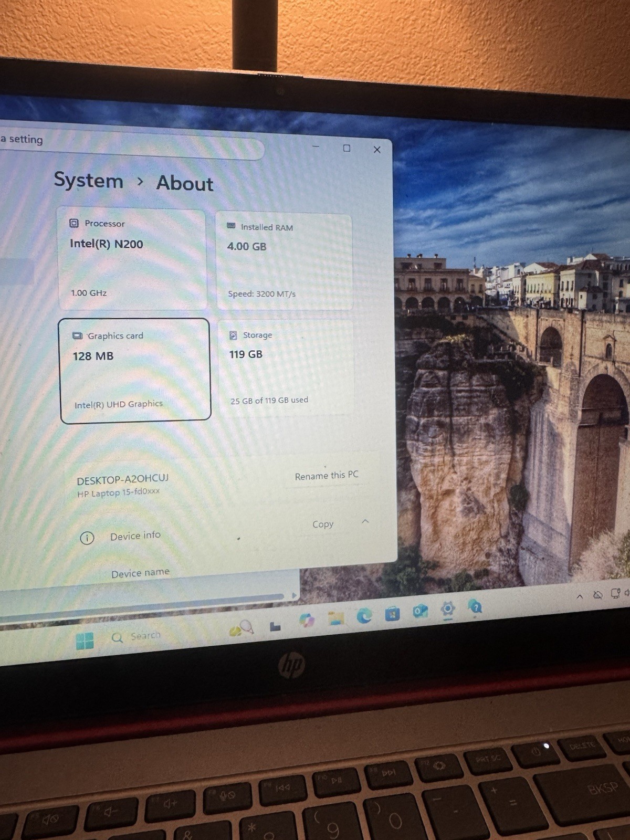Click the Processor chip icon
Viewport: 630px width, 840px height.
74,223
